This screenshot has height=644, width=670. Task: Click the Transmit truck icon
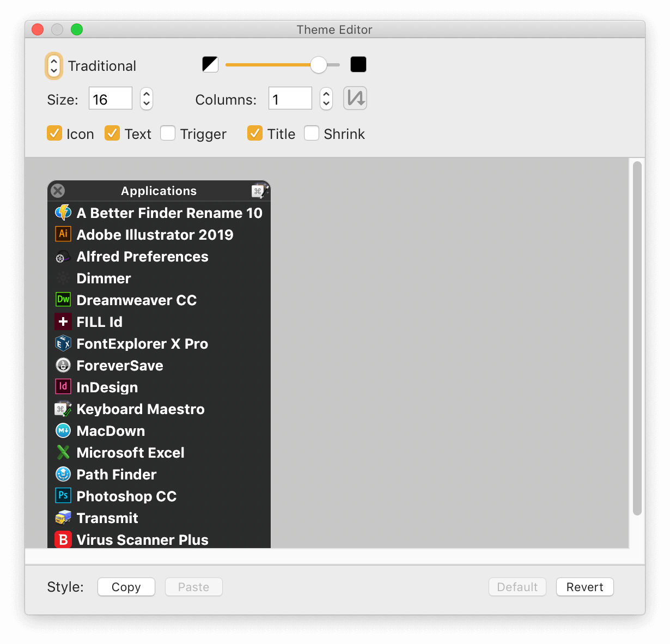pyautogui.click(x=63, y=518)
